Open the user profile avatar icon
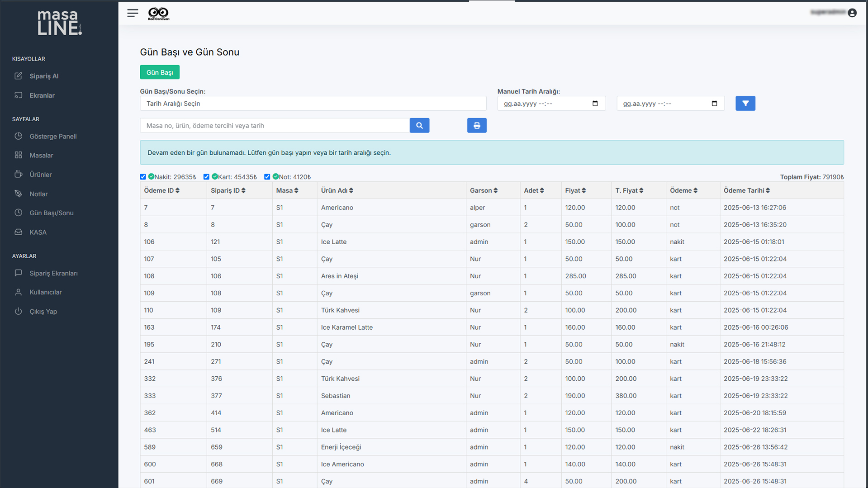868x488 pixels. pyautogui.click(x=852, y=13)
